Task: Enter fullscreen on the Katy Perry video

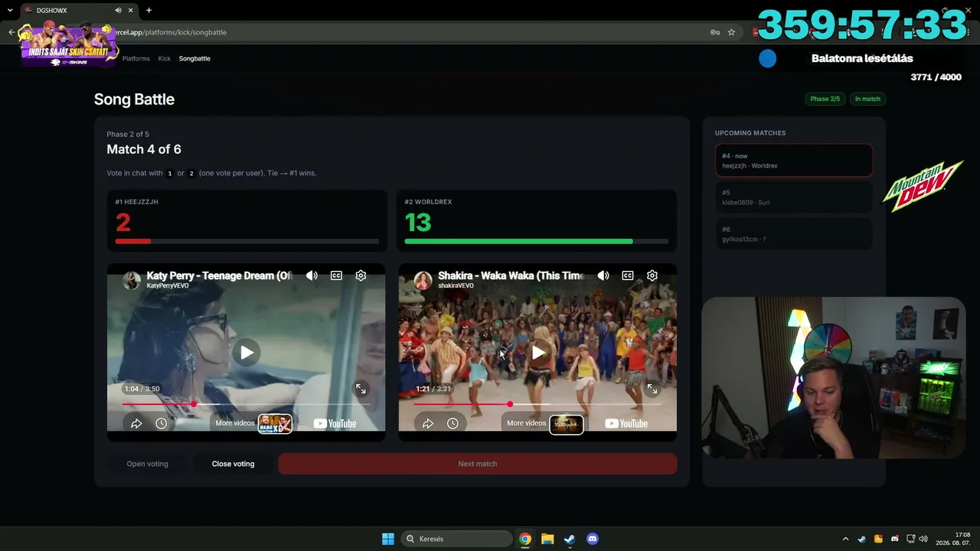Action: tap(361, 389)
